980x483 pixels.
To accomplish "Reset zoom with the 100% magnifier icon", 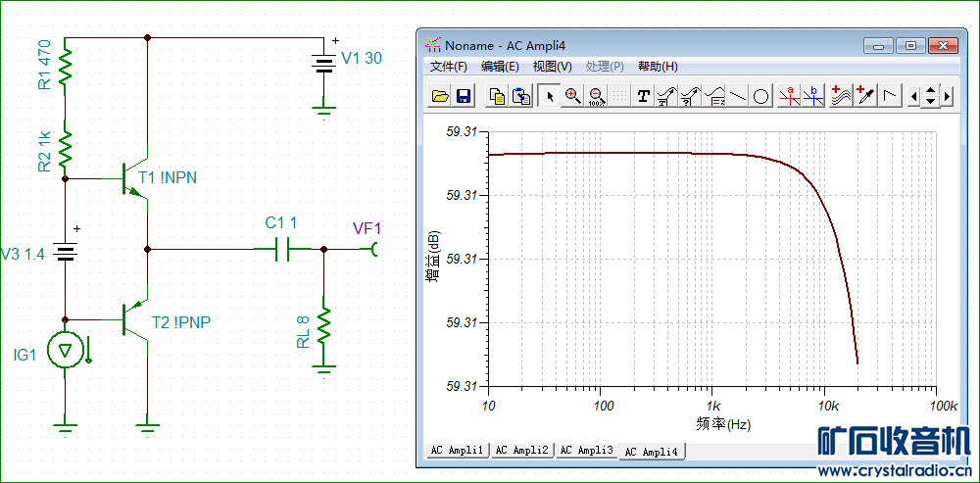I will [596, 96].
